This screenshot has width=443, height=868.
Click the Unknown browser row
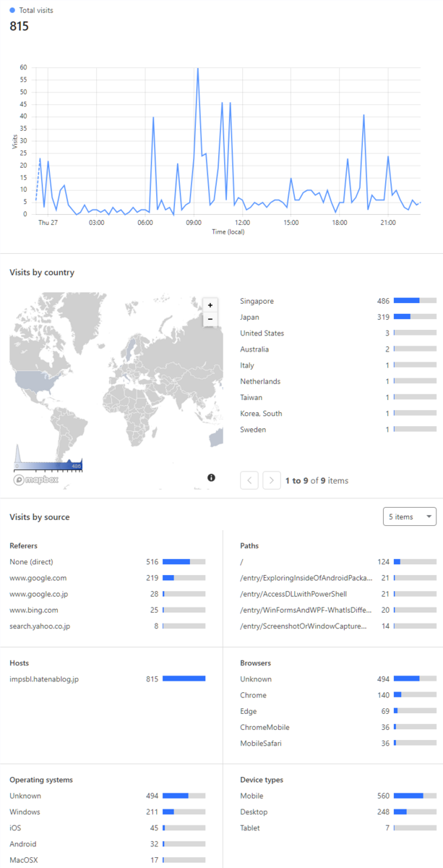coord(338,678)
